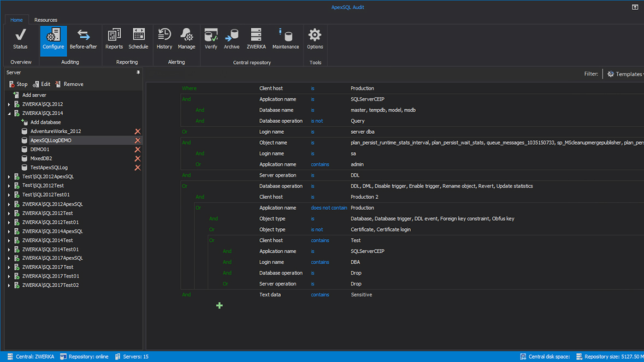
Task: Click the Remove server button
Action: click(x=69, y=84)
